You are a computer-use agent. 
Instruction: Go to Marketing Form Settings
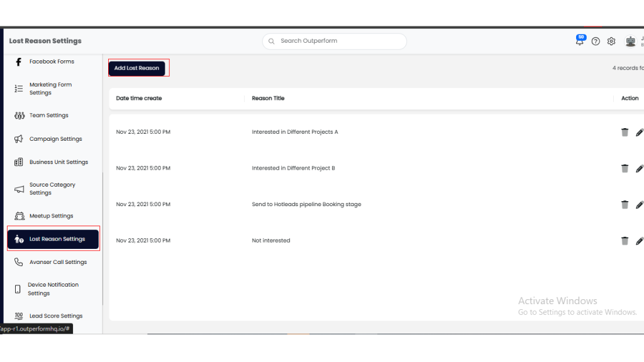click(50, 89)
